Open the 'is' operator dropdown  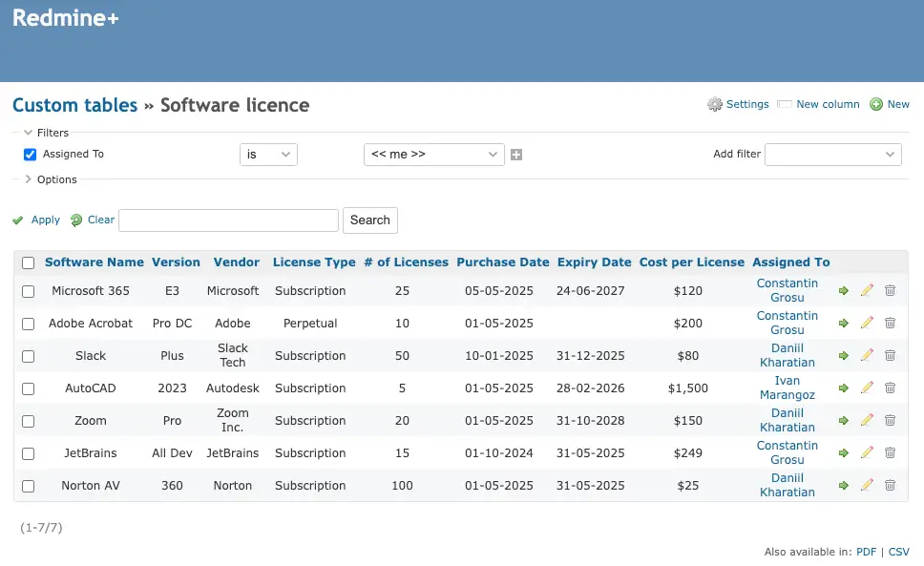tap(268, 154)
